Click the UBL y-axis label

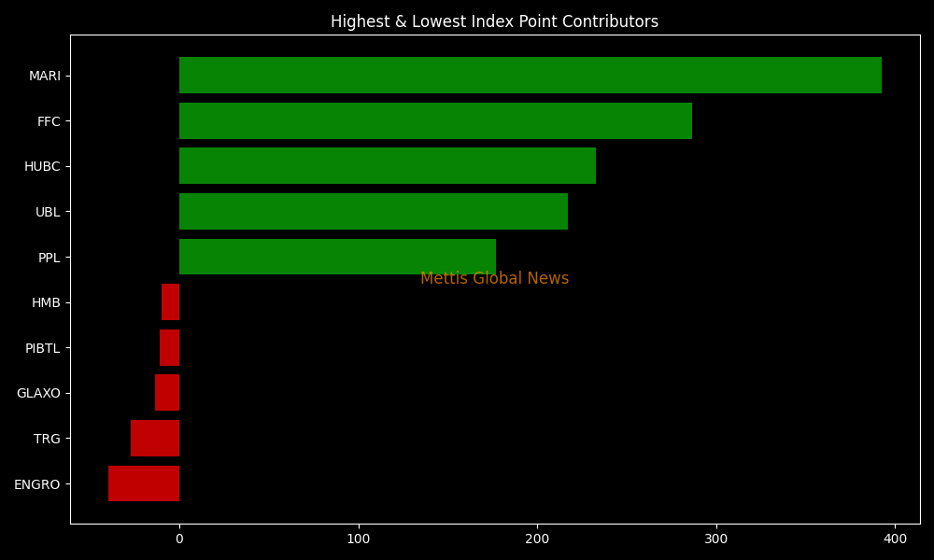click(48, 212)
